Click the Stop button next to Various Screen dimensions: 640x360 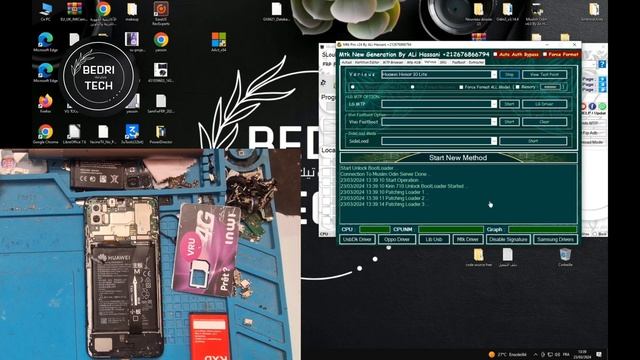pos(509,75)
